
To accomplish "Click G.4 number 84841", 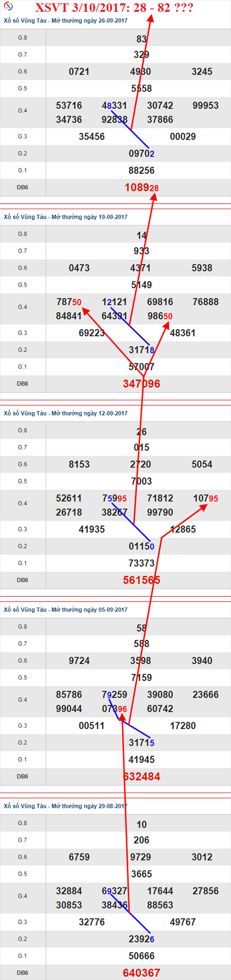I will point(69,316).
